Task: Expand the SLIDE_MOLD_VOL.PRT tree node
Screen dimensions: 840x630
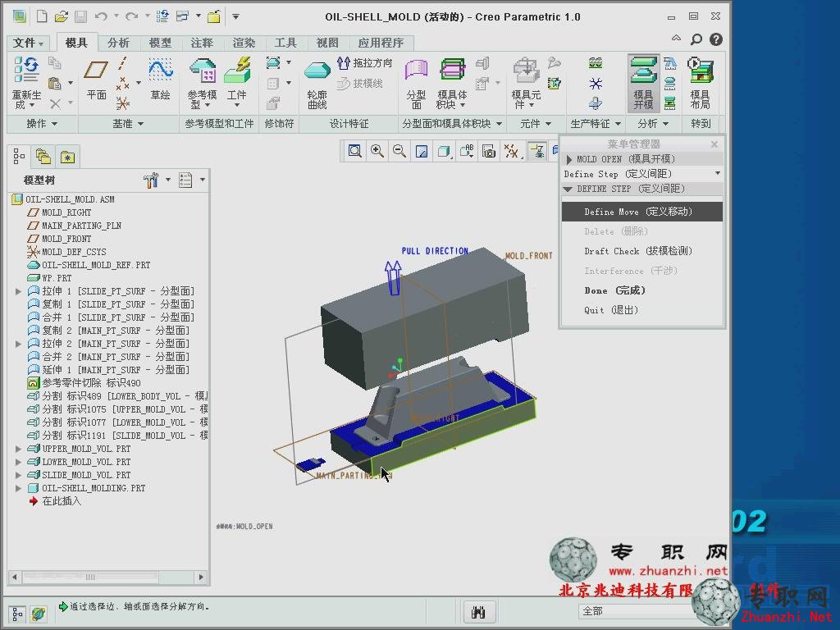Action: pyautogui.click(x=18, y=475)
